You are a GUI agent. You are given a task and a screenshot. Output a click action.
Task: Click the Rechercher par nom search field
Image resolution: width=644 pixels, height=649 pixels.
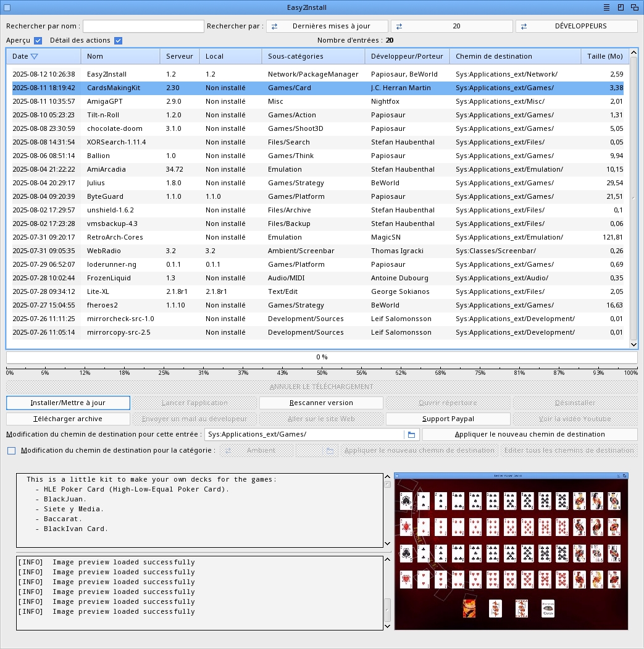pos(143,27)
